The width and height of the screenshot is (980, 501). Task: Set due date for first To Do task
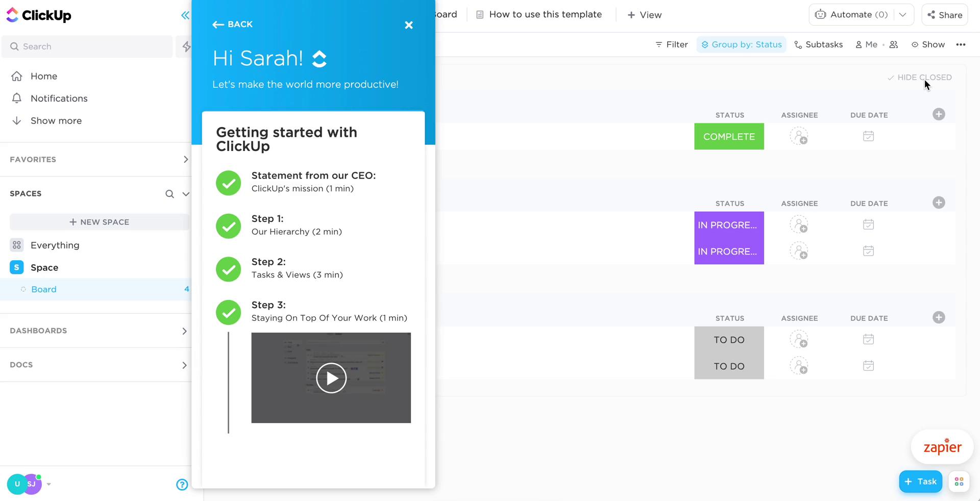(x=868, y=339)
